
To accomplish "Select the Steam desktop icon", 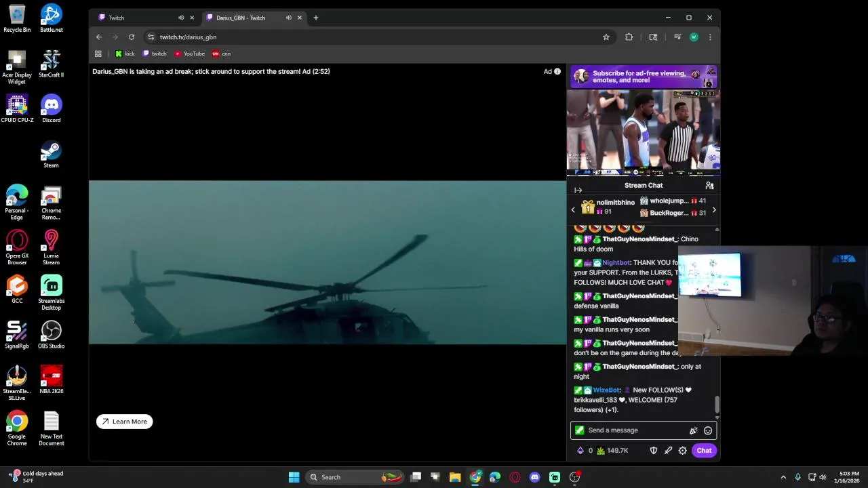I will pos(52,155).
